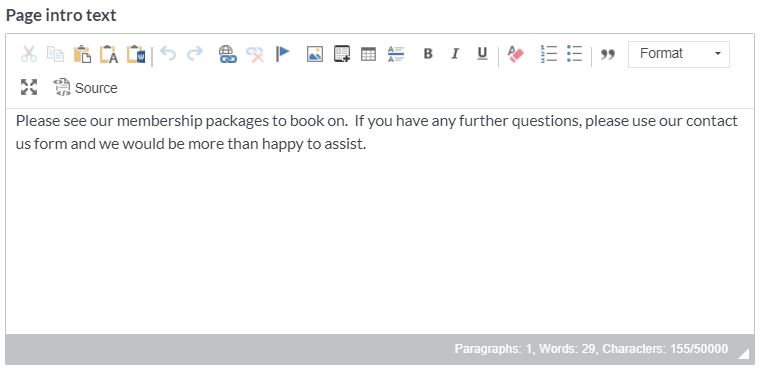The image size is (769, 383).
Task: Click the Unlink icon
Action: [255, 54]
